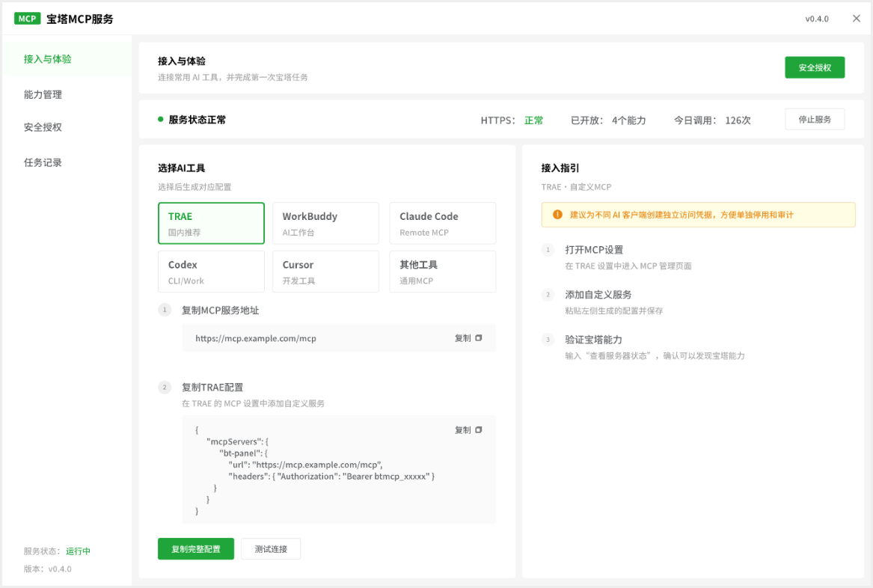Click the 复制 label in the JSON config
The width and height of the screenshot is (873, 588).
click(x=462, y=430)
